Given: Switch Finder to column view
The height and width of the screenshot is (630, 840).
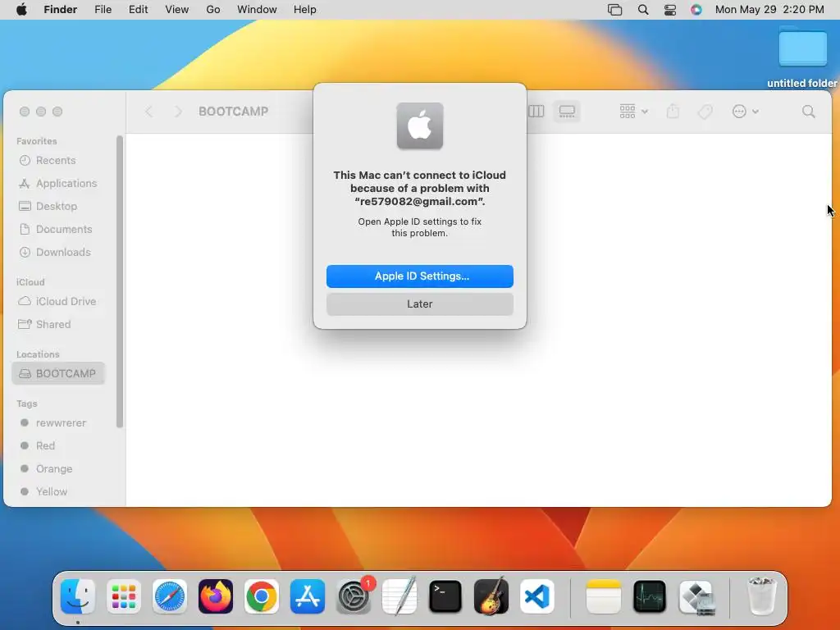Looking at the screenshot, I should pos(536,112).
